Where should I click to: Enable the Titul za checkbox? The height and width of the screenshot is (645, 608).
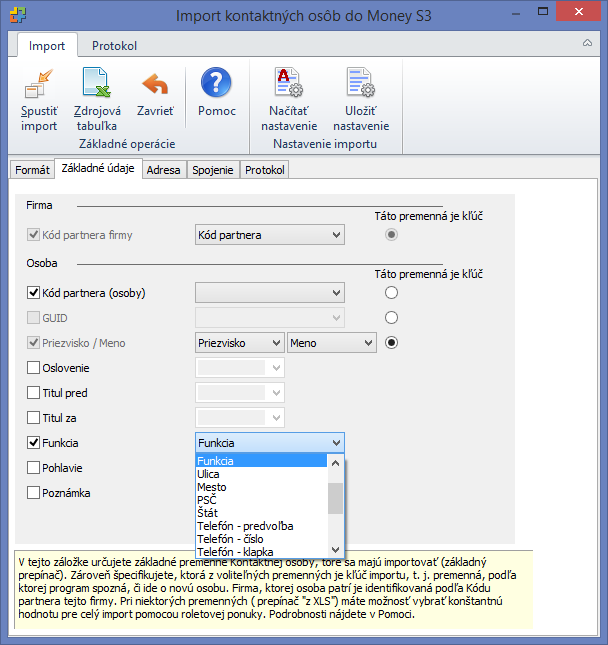click(x=33, y=418)
